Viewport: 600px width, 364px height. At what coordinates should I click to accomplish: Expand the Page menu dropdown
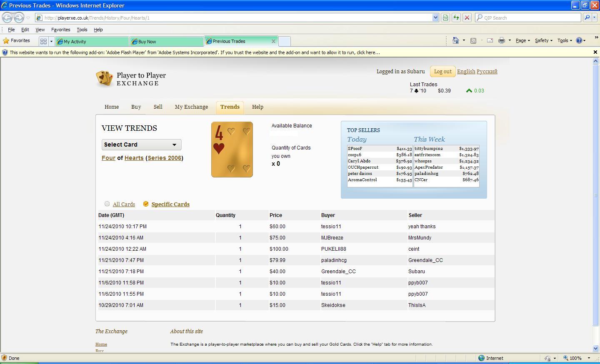point(522,40)
